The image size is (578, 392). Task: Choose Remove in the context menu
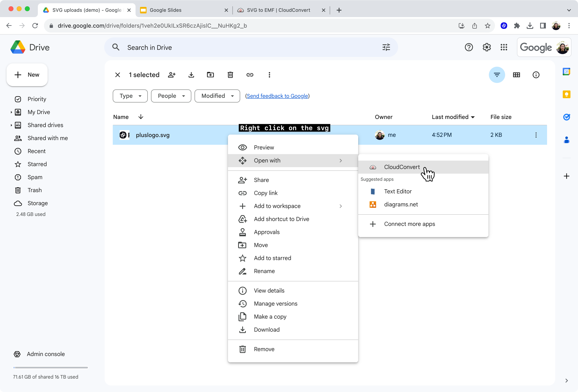[x=293, y=349]
